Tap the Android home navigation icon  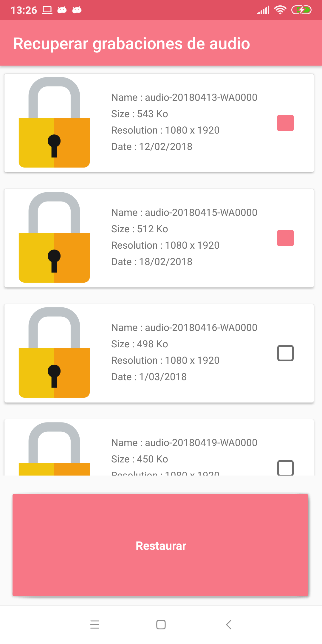(x=161, y=624)
